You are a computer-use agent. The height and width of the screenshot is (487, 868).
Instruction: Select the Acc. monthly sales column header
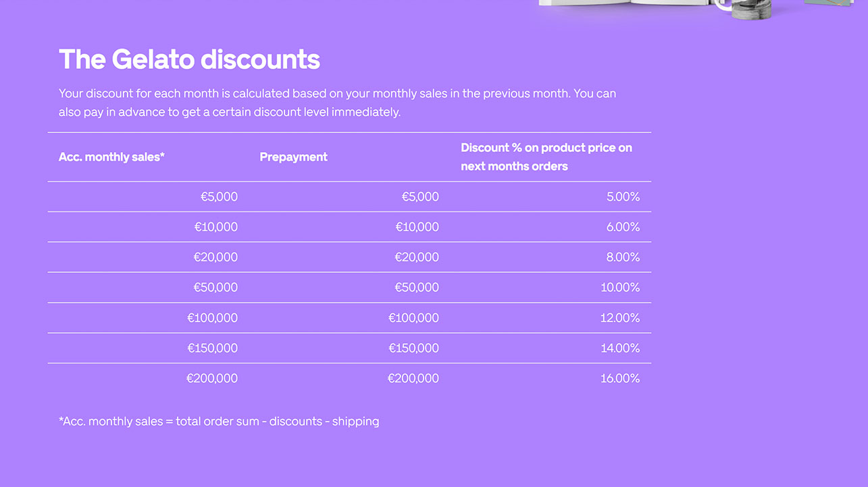coord(112,157)
